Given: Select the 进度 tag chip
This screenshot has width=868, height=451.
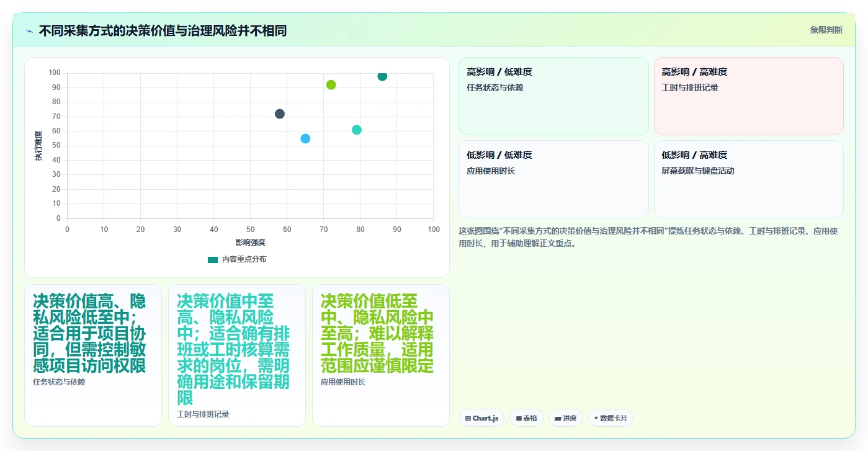Looking at the screenshot, I should (566, 418).
